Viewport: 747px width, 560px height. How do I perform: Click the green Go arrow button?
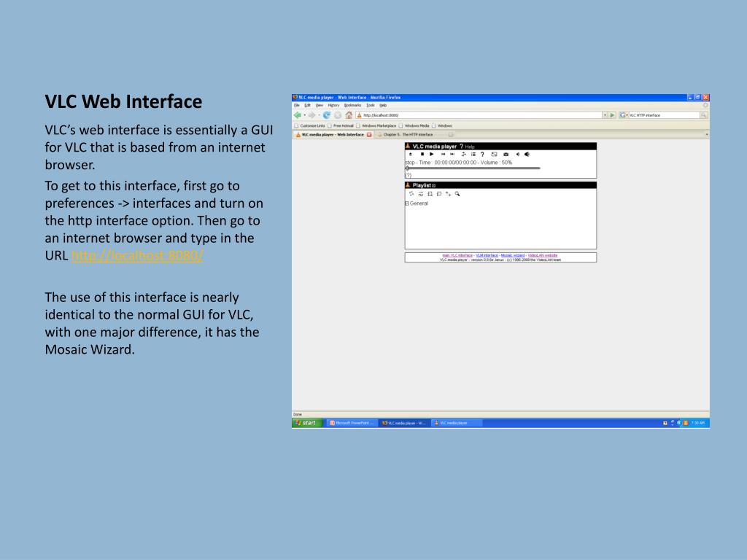click(612, 115)
